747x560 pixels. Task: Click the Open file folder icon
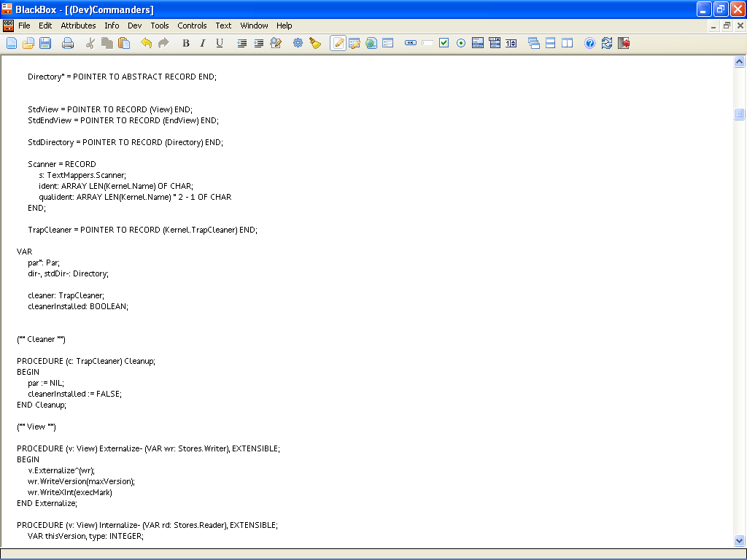tap(28, 43)
